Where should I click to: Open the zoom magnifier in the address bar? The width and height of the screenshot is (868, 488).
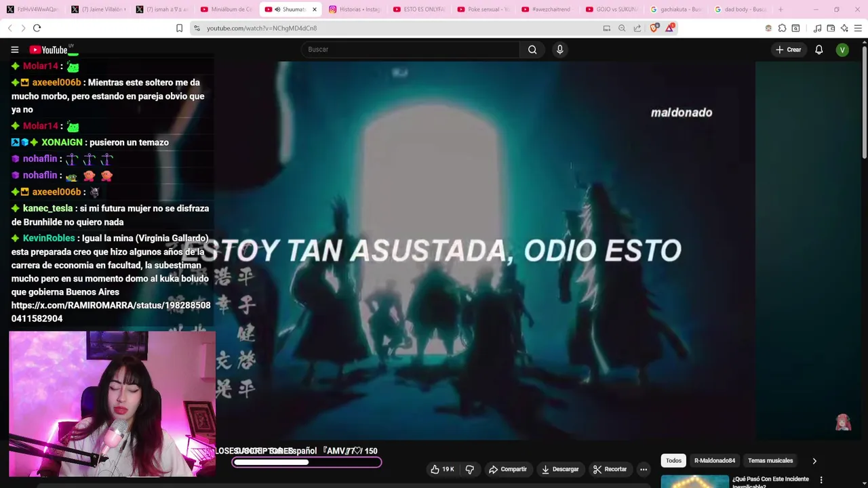coord(622,28)
